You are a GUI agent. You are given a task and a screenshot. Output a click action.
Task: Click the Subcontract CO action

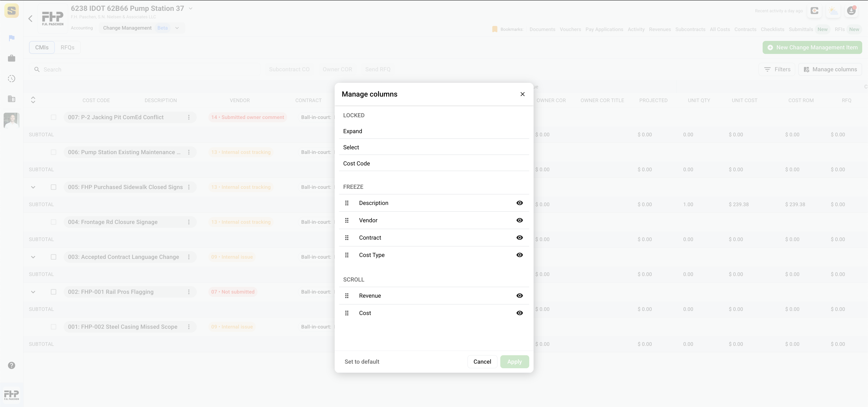pyautogui.click(x=289, y=69)
